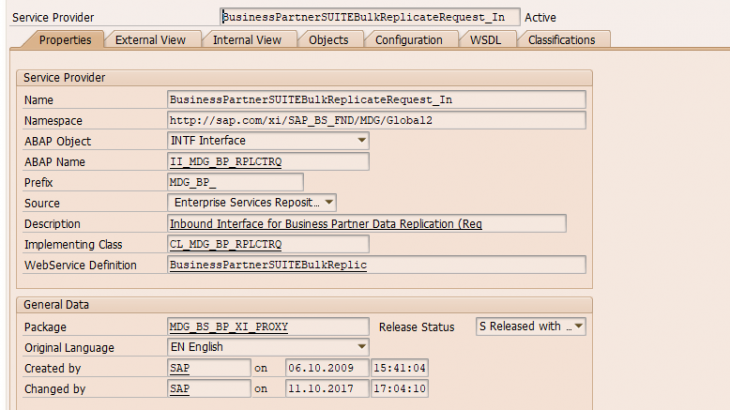Image resolution: width=730 pixels, height=410 pixels.
Task: Expand the Release Status dropdown
Action: [577, 327]
